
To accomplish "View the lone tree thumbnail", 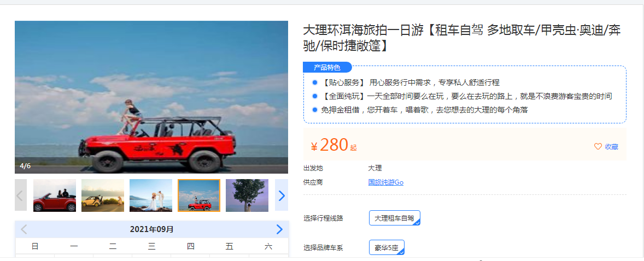I will (247, 195).
